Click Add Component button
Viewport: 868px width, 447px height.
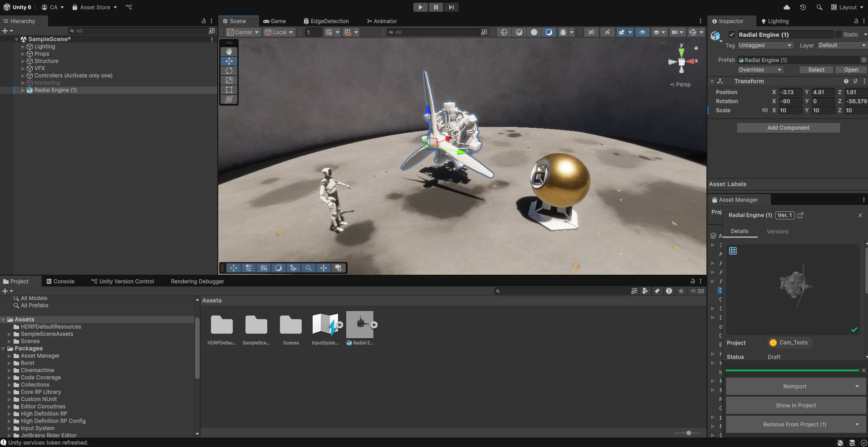coord(789,128)
